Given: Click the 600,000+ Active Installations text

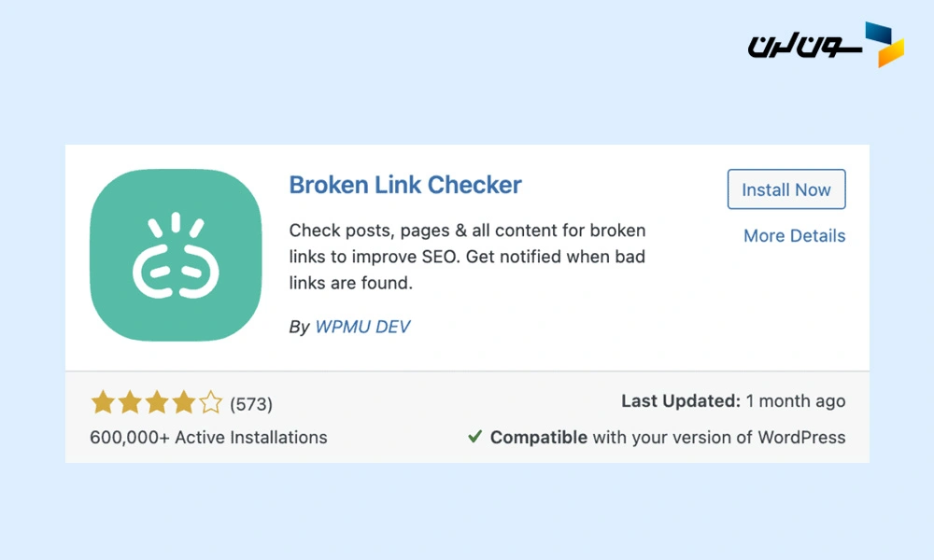Looking at the screenshot, I should 208,437.
